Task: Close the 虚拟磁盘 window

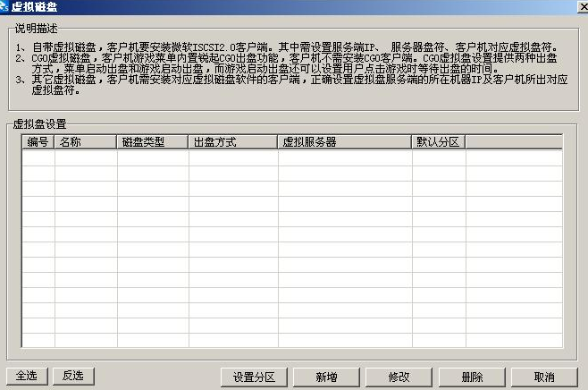Action: pos(584,7)
